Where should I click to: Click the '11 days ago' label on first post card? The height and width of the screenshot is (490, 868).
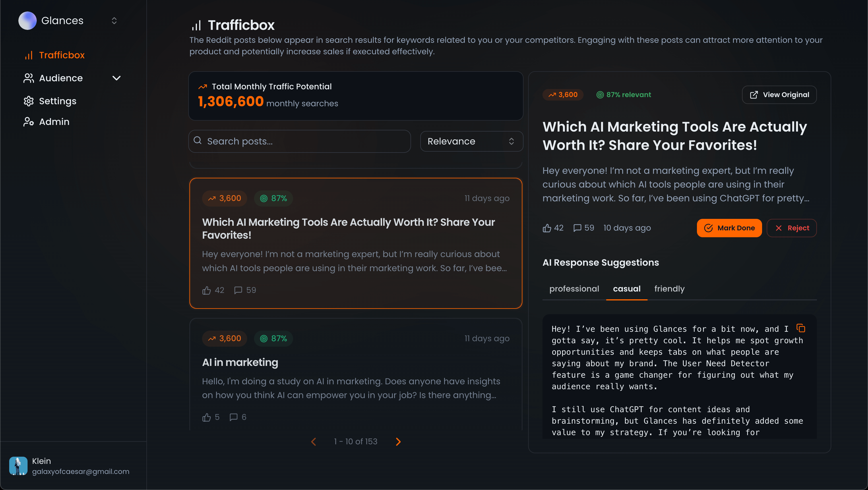point(487,198)
